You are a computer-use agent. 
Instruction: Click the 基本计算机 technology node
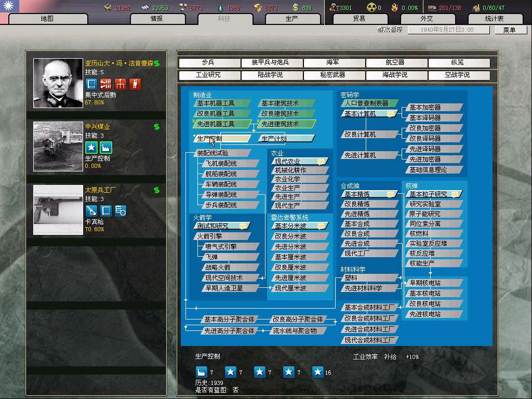369,114
